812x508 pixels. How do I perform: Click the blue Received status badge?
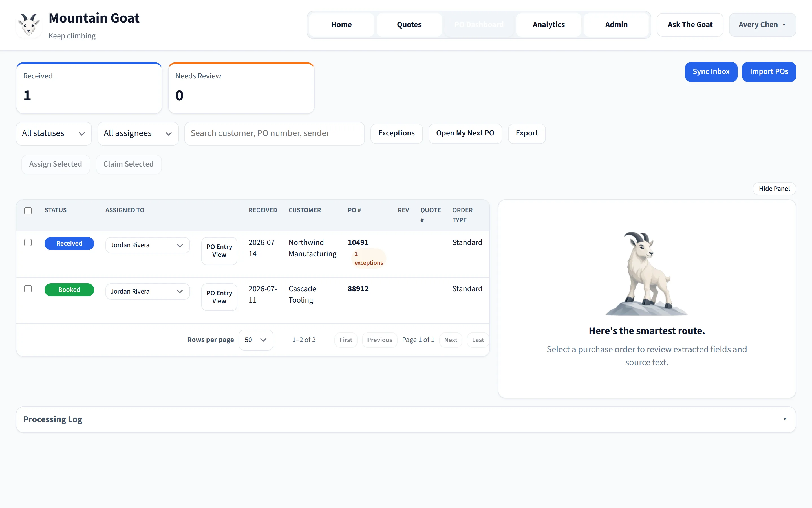69,243
